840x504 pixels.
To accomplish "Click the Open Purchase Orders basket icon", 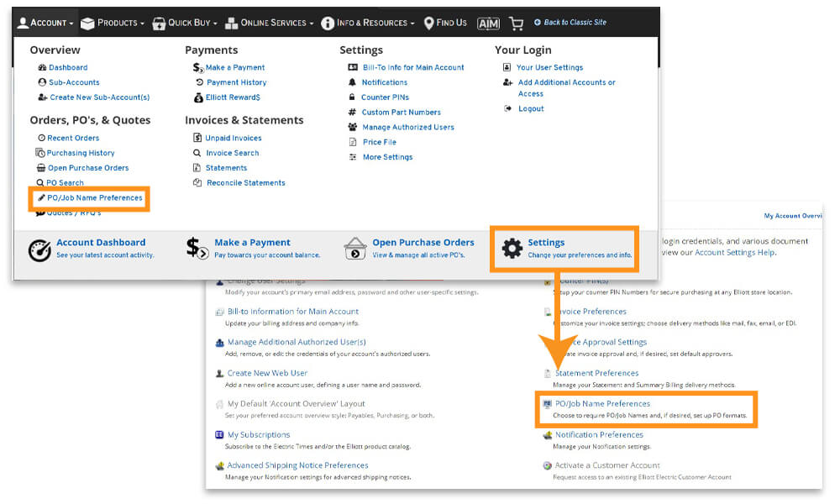I will tap(355, 249).
